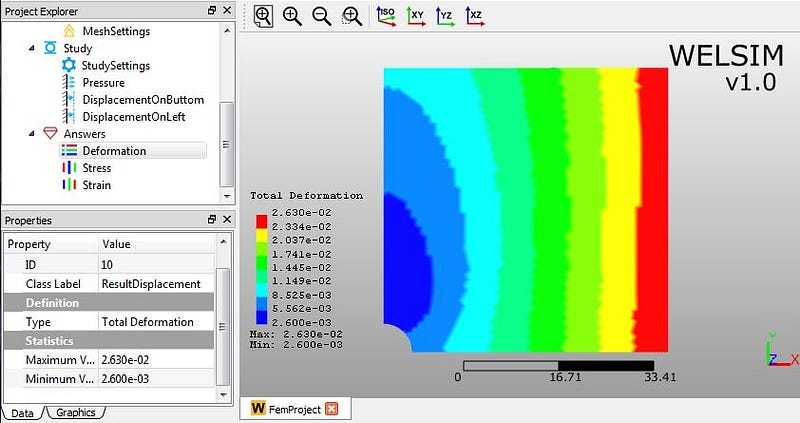Click the Properties panel scrollbar thumb
800x423 pixels.
tap(222, 327)
